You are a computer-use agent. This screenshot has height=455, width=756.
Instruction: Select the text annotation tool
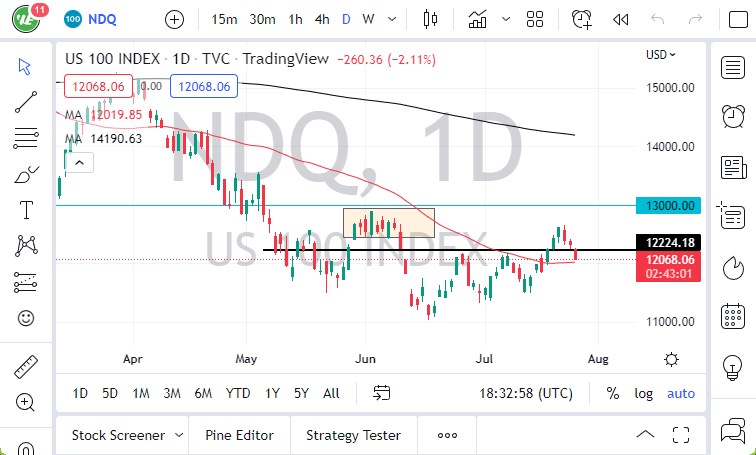(x=26, y=210)
